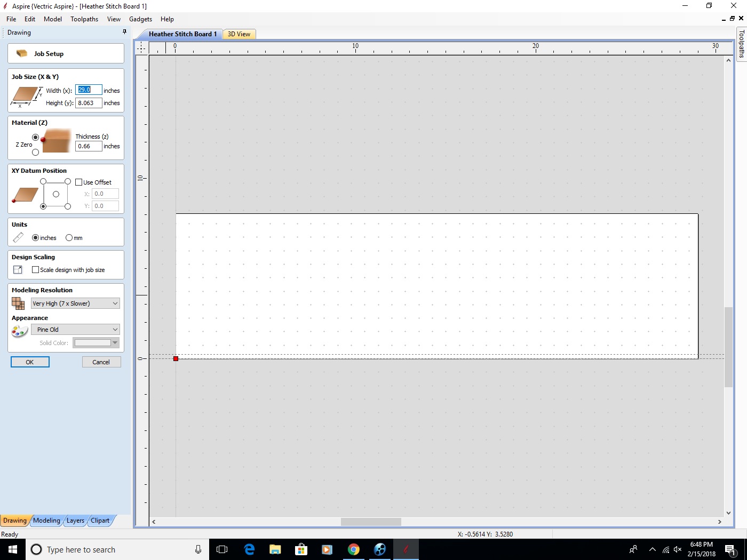Viewport: 747px width, 560px height.
Task: Open File Explorer from the taskbar
Action: click(275, 549)
